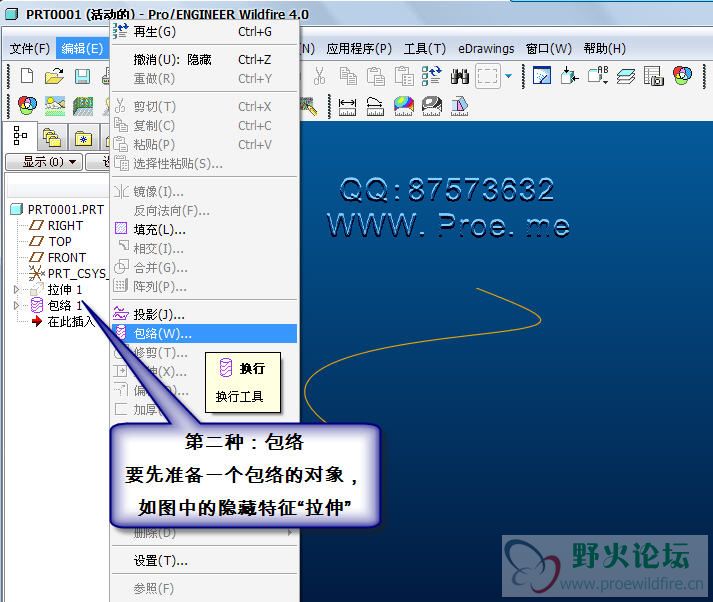
Task: Click the Regenerate model toolbar icon
Action: point(432,76)
